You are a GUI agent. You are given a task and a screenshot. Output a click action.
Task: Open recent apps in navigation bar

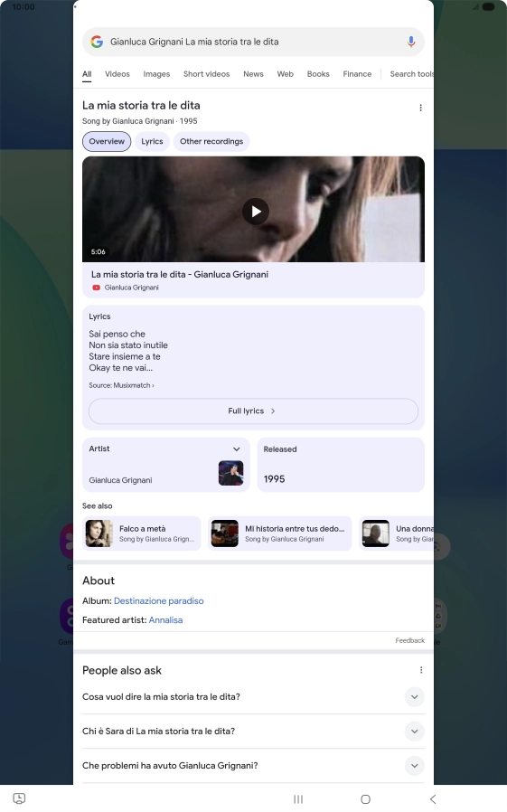coord(298,798)
